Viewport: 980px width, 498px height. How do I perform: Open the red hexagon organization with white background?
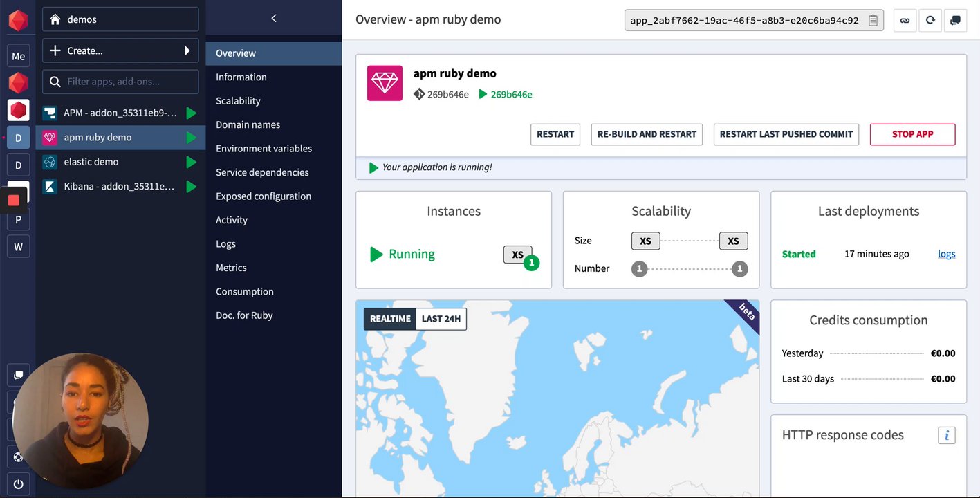point(18,110)
